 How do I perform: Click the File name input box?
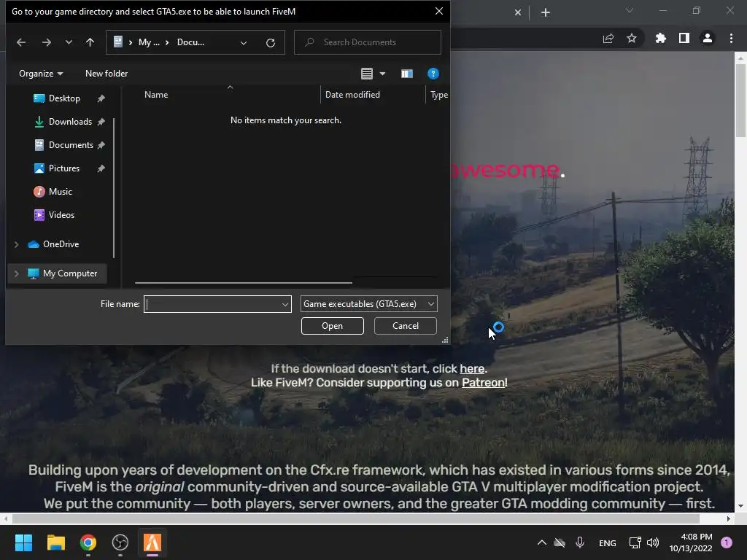(x=212, y=304)
